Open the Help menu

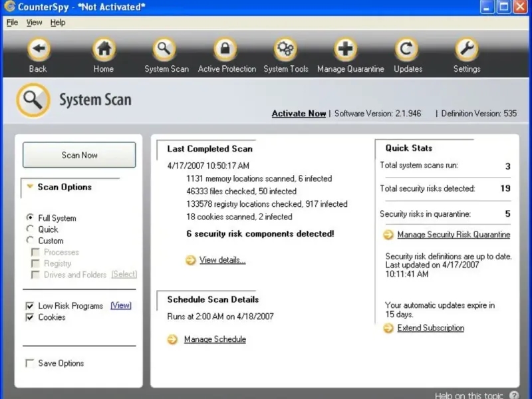click(x=58, y=23)
